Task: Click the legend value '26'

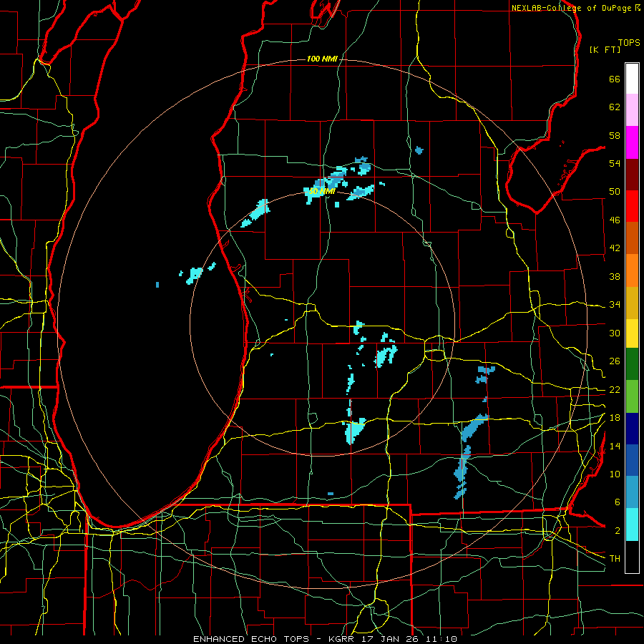Action: coord(615,361)
